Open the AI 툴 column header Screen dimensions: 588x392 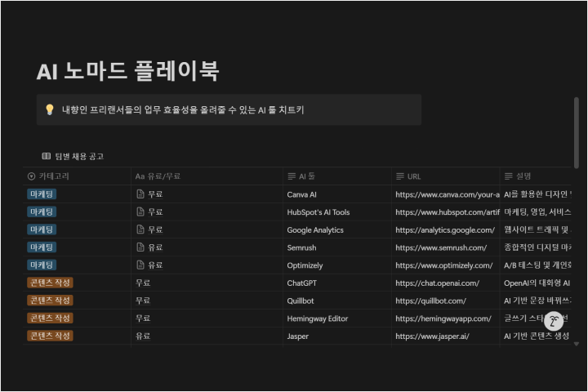[x=337, y=176]
